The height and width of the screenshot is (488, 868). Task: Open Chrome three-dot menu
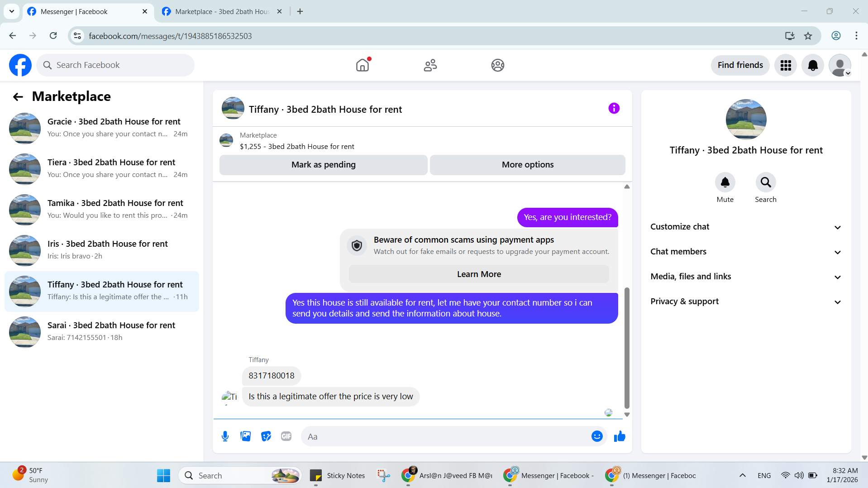(856, 36)
